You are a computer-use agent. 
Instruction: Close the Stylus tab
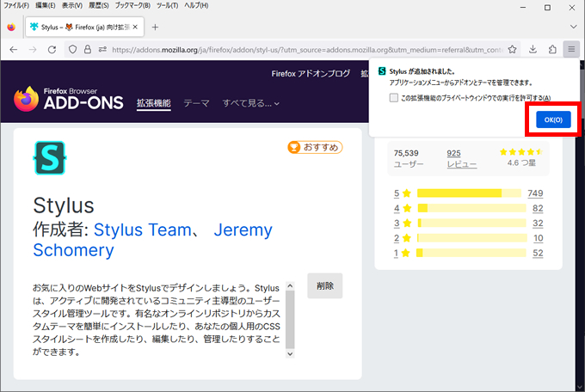(135, 27)
